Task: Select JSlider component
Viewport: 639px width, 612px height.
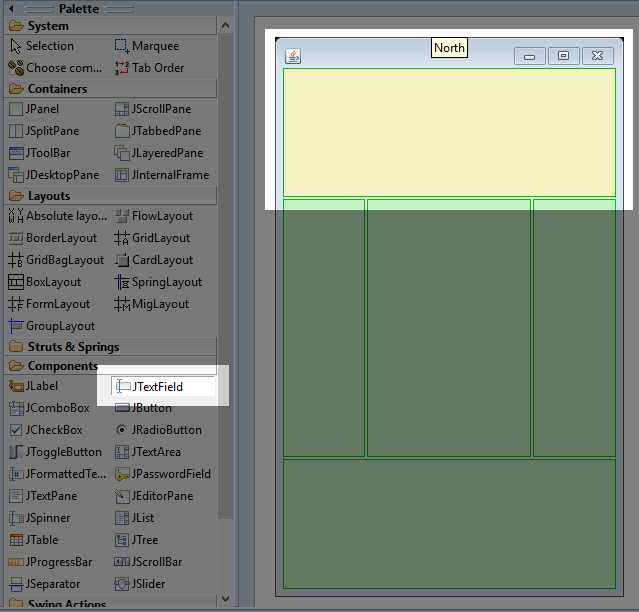Action: [140, 584]
